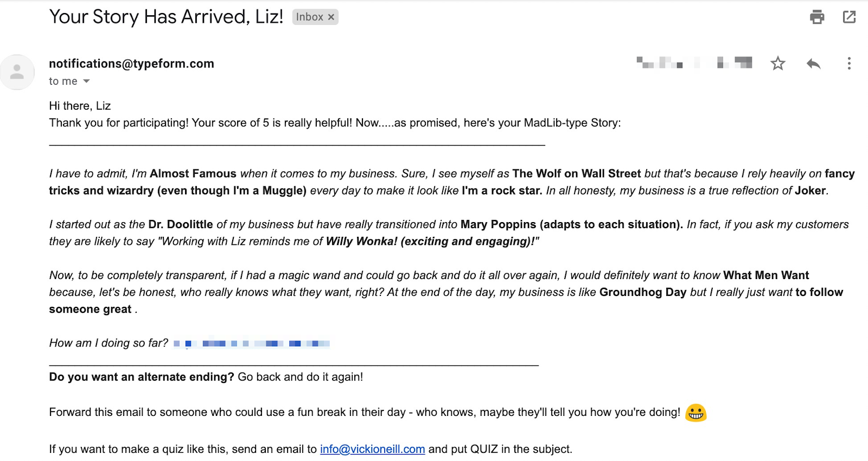Click the grinning emoji in the email

click(696, 413)
